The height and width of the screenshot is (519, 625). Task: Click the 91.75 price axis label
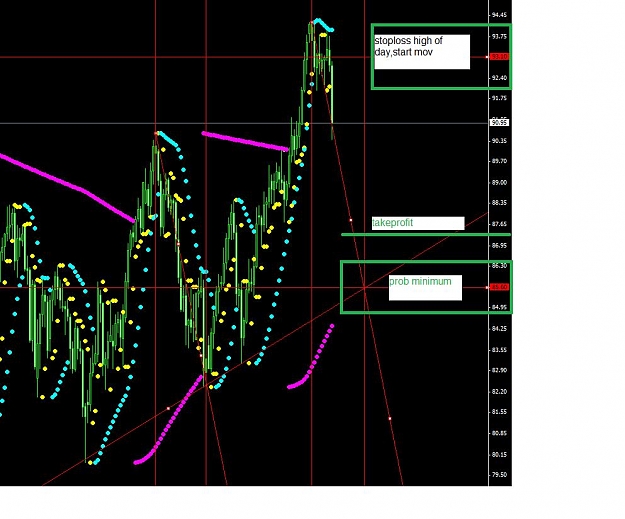[x=499, y=98]
